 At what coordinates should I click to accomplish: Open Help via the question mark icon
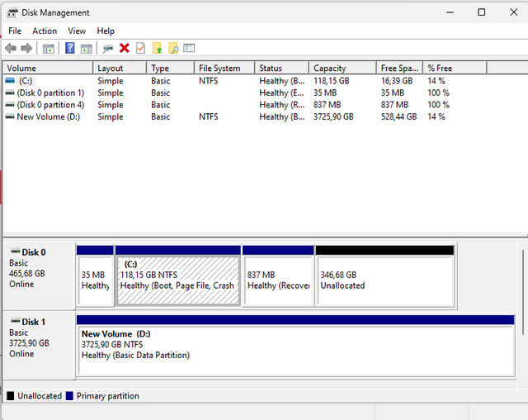[x=69, y=48]
